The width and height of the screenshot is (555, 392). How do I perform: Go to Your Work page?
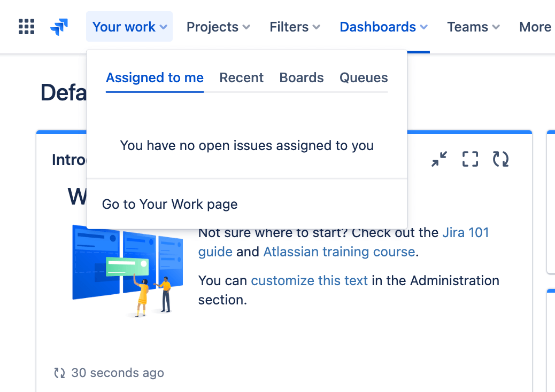click(169, 203)
